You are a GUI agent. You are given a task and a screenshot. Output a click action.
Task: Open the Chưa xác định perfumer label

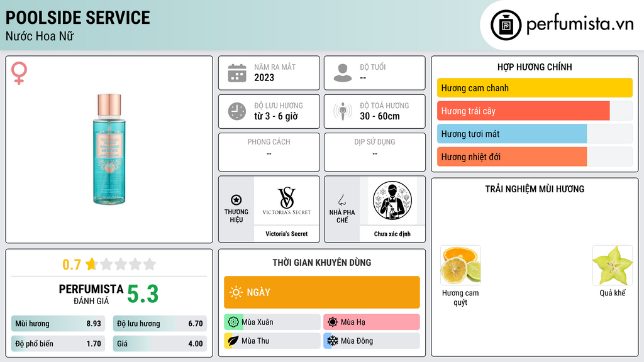(x=392, y=234)
